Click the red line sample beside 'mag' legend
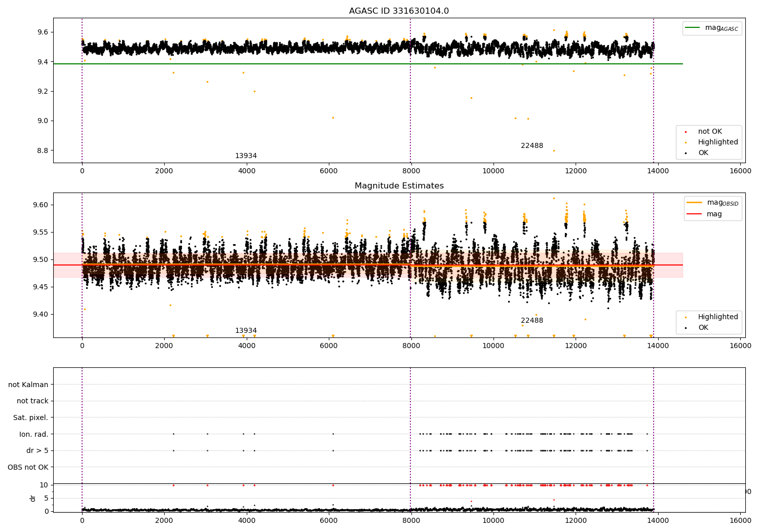 click(x=694, y=214)
